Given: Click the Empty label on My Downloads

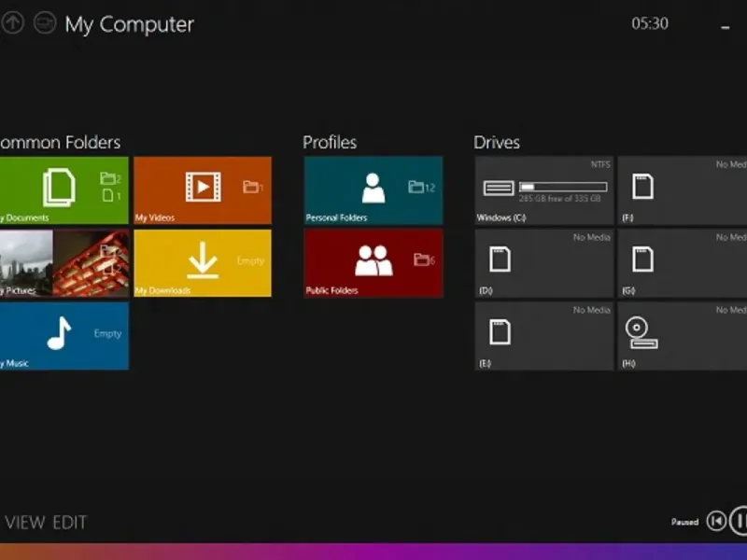Looking at the screenshot, I should (x=250, y=260).
